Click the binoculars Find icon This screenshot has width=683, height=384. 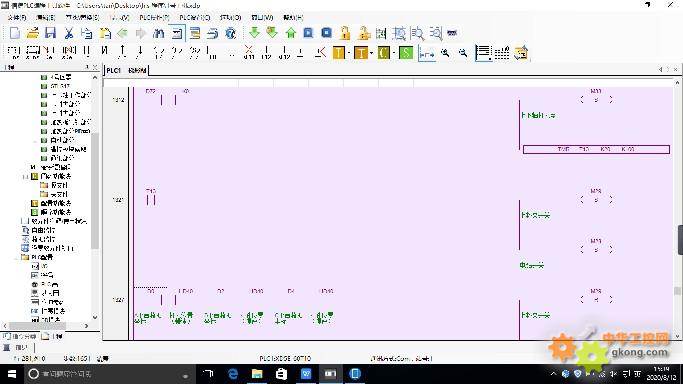tap(159, 33)
